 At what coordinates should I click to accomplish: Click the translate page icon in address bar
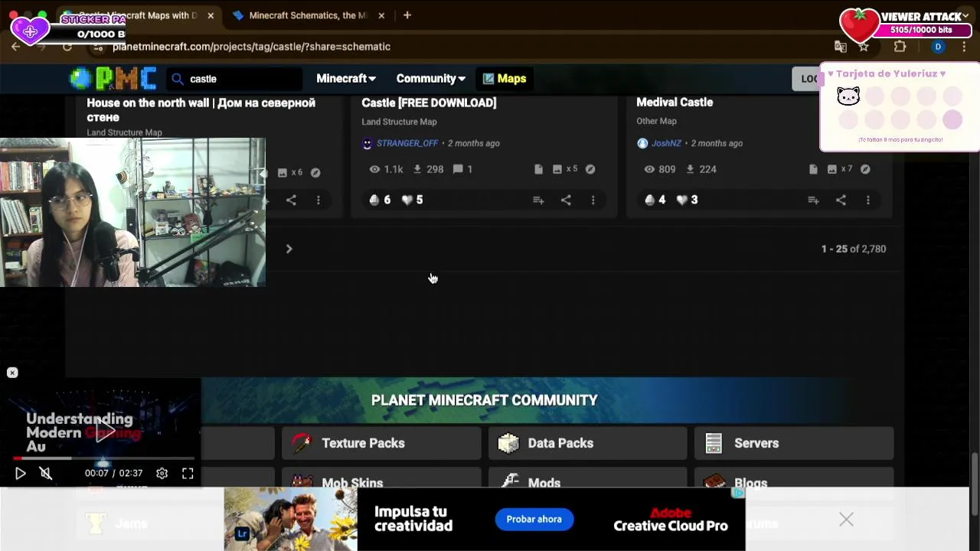[x=841, y=47]
